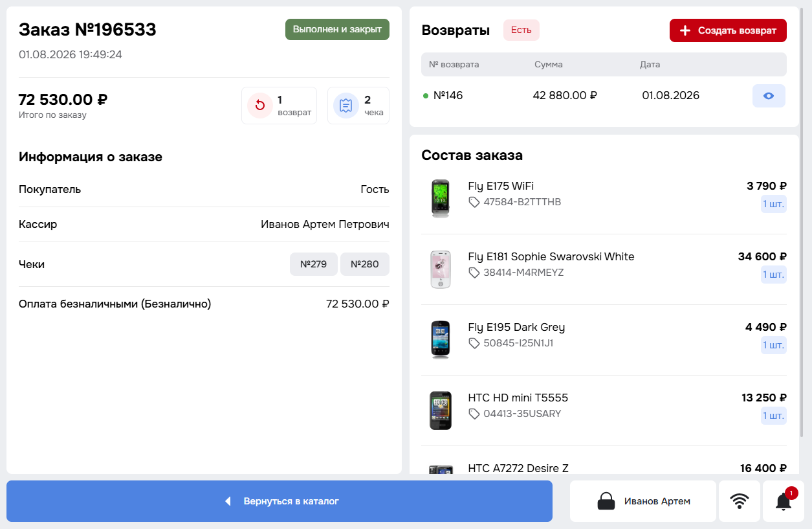The image size is (812, 529).
Task: Click the Fly E181 Sophie Swarovski thumbnail
Action: (x=441, y=269)
